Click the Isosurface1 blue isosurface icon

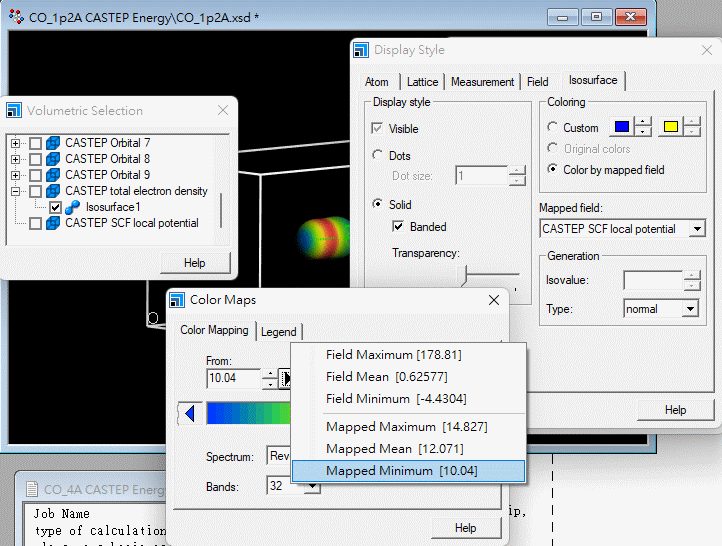pos(72,207)
